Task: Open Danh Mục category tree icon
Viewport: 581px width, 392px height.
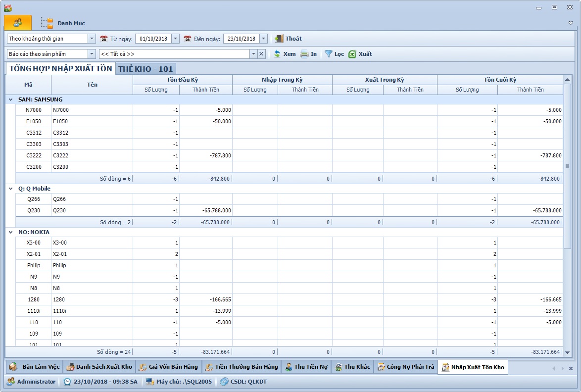Action: click(x=47, y=23)
